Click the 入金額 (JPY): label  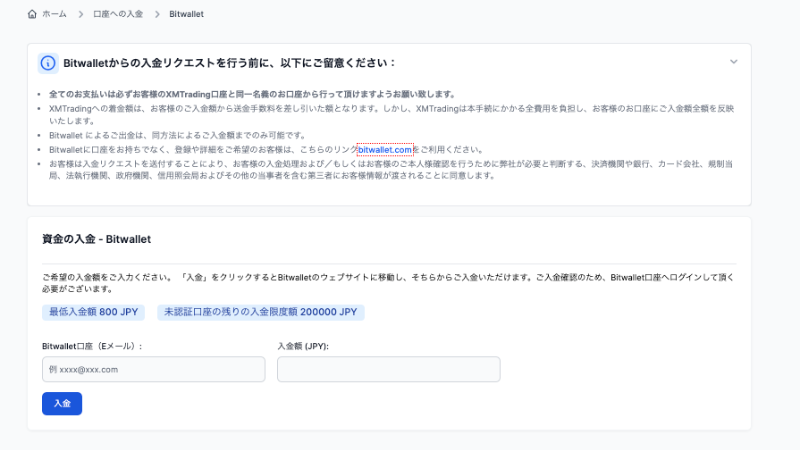303,346
